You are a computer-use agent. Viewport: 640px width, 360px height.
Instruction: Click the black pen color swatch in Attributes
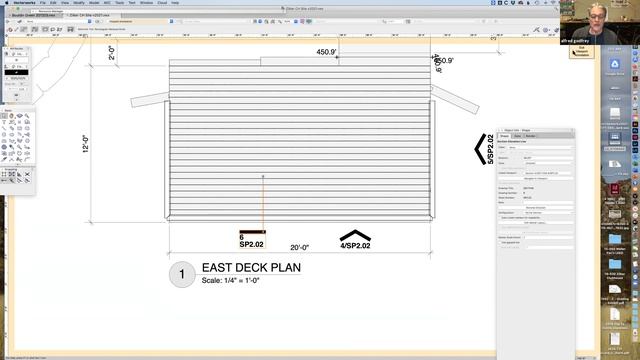(16, 72)
